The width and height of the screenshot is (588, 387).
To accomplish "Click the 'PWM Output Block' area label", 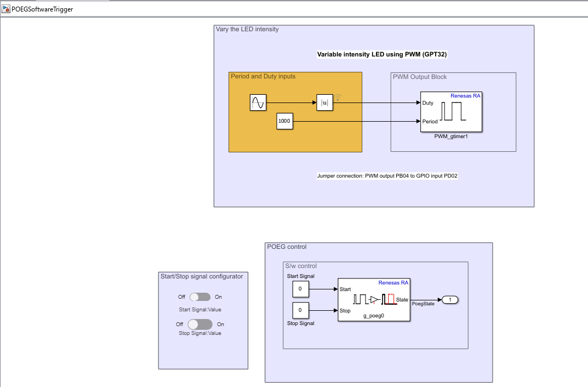I will point(420,77).
